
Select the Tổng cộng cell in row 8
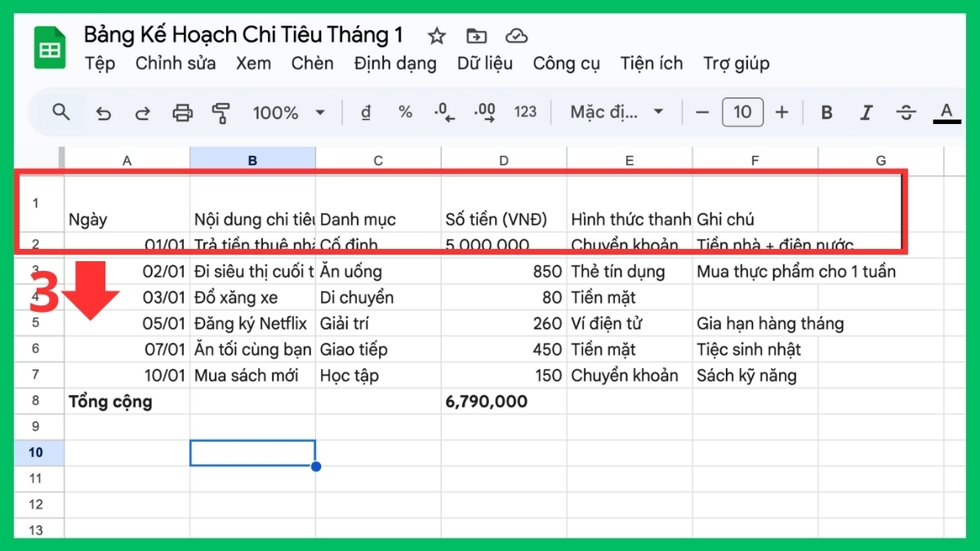click(127, 401)
